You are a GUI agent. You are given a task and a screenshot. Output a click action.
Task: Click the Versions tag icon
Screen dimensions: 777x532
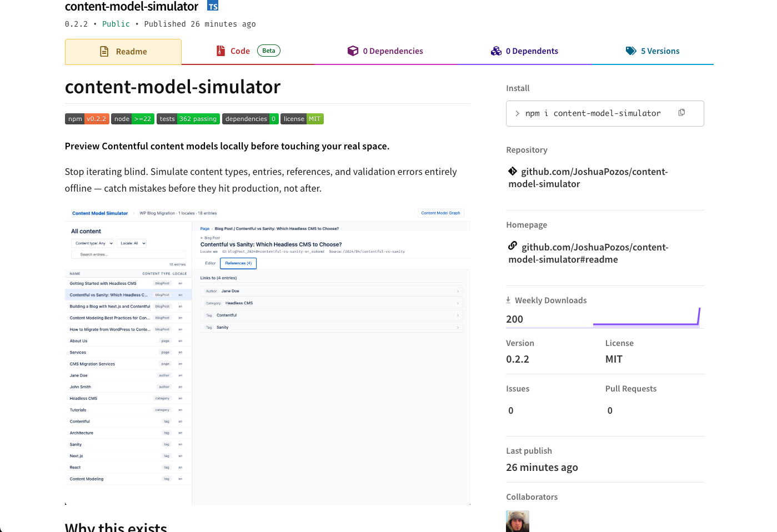click(x=631, y=50)
